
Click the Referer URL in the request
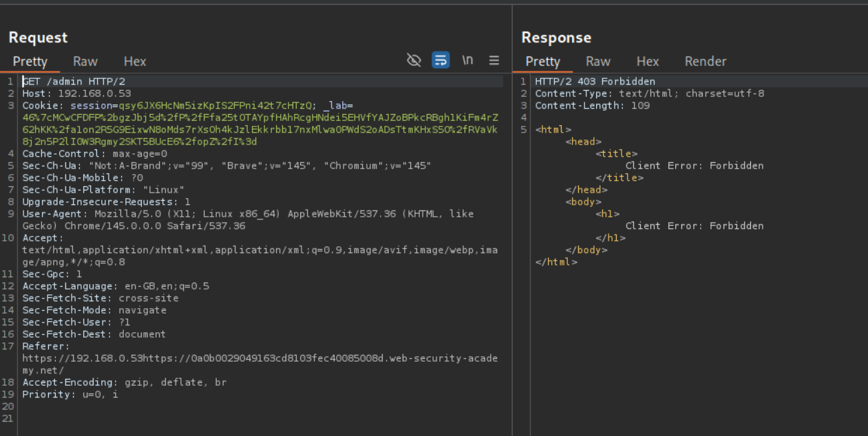tap(260, 358)
